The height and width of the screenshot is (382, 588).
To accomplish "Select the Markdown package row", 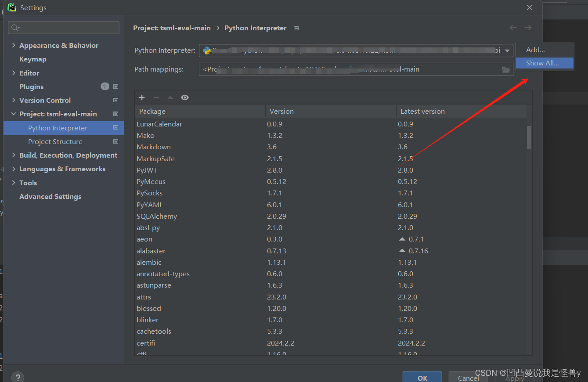I will coord(331,147).
